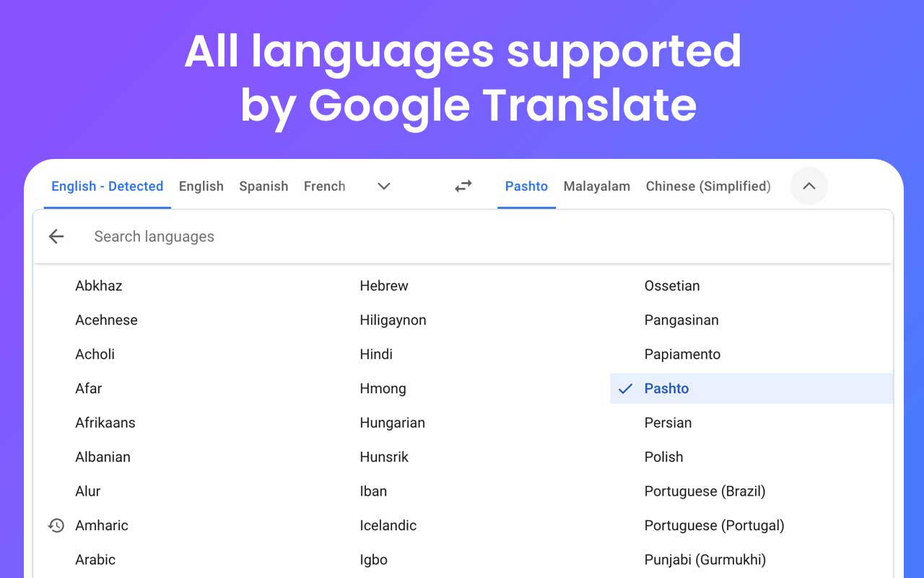The width and height of the screenshot is (924, 578).
Task: Collapse the language list with the up chevron
Action: coord(808,186)
